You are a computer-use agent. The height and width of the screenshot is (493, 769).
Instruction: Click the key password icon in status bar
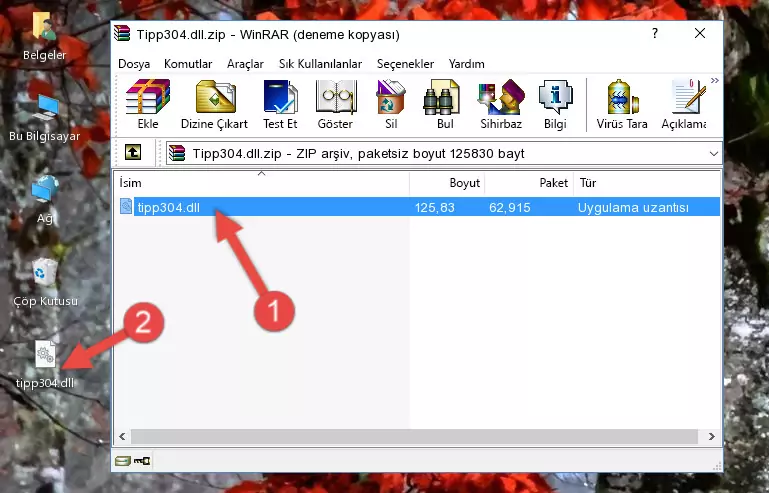(142, 460)
